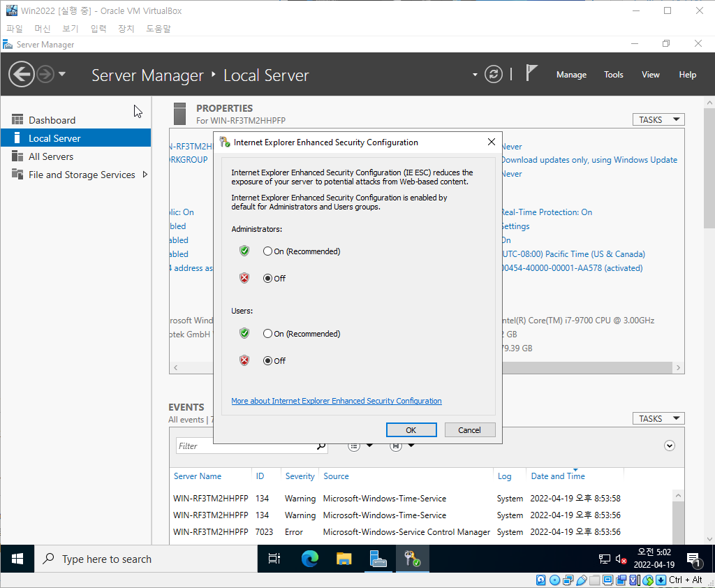Go back with the Server Manager back arrow
The height and width of the screenshot is (588, 715).
pyautogui.click(x=22, y=74)
